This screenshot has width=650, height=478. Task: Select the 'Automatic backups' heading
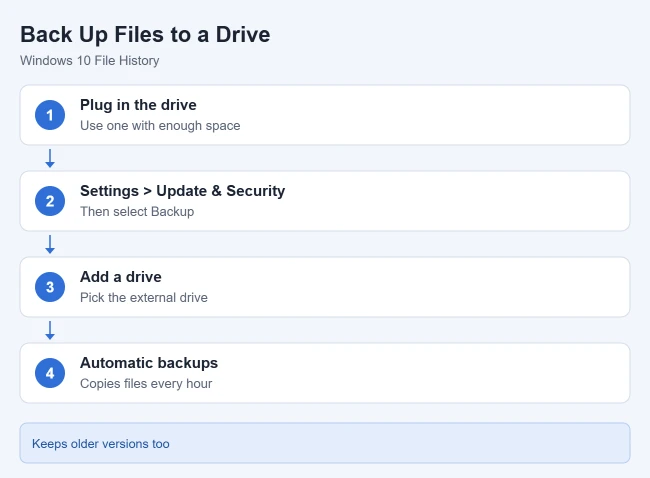(x=149, y=363)
